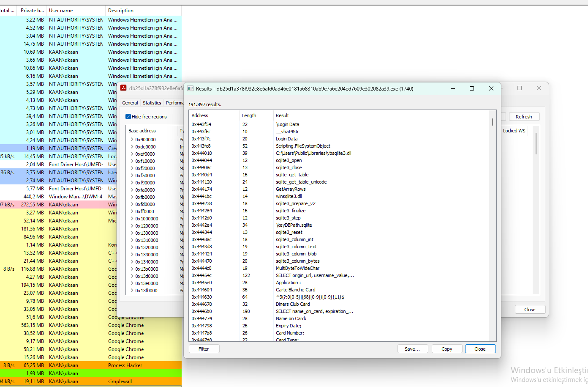Click the Base address column header

[x=151, y=131]
